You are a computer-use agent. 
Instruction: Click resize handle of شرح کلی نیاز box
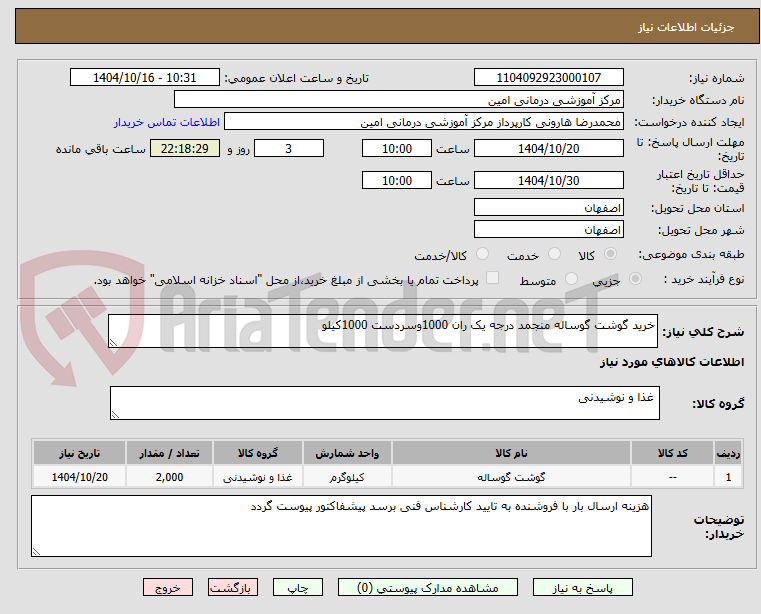tap(113, 343)
